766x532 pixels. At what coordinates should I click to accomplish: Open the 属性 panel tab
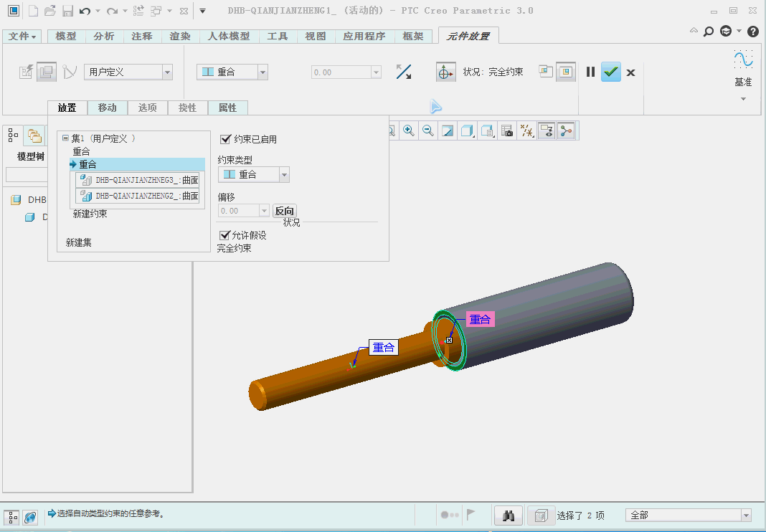click(x=227, y=108)
